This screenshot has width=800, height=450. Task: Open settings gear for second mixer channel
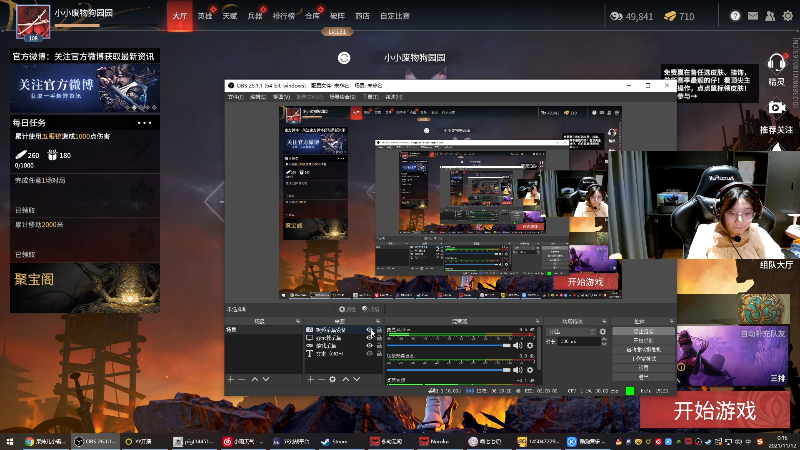[x=530, y=370]
